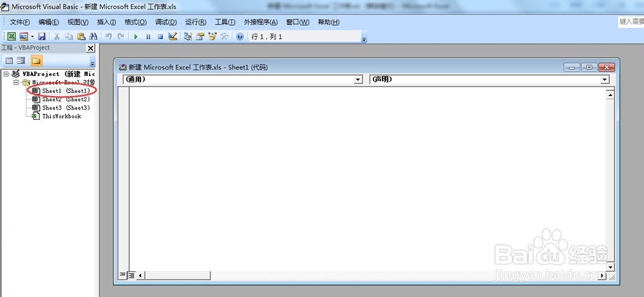Select Sheet2 (Sheet2) in project tree
The height and width of the screenshot is (297, 644).
[66, 99]
